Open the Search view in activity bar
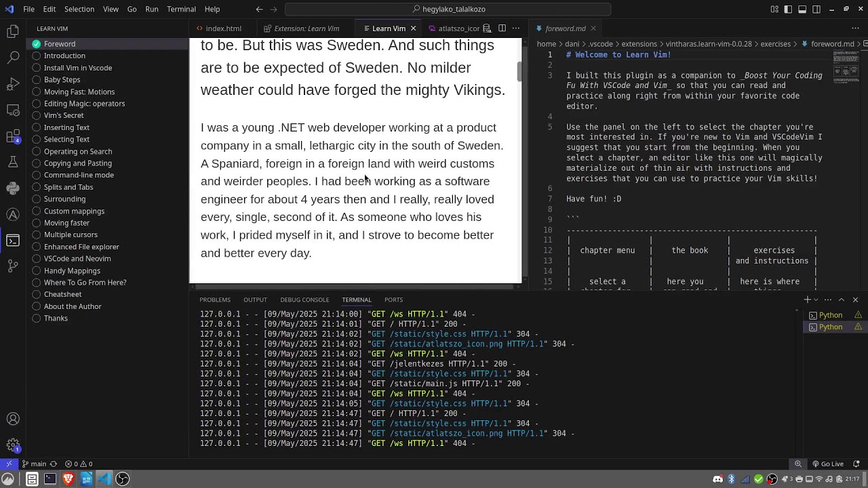 [13, 58]
